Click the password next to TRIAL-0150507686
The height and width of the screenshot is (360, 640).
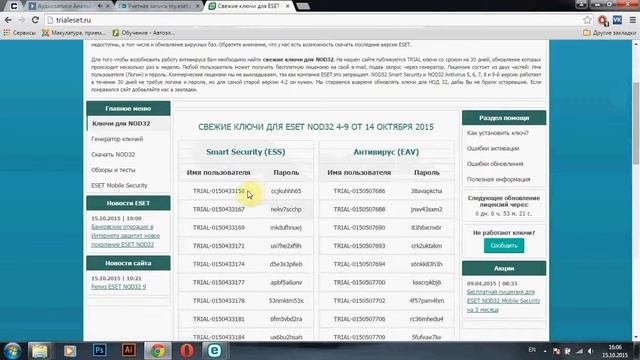(427, 191)
